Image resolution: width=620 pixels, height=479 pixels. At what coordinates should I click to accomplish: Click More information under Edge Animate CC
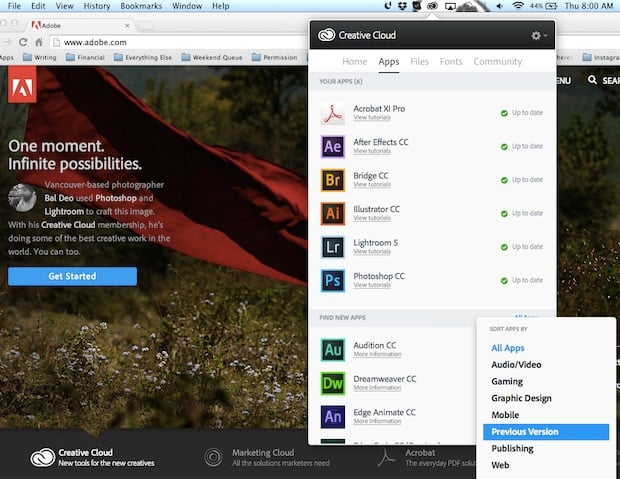[377, 421]
